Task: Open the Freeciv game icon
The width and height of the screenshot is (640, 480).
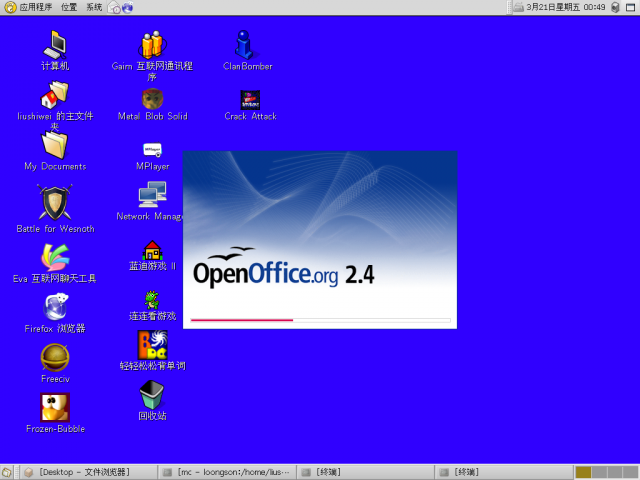Action: coord(55,357)
